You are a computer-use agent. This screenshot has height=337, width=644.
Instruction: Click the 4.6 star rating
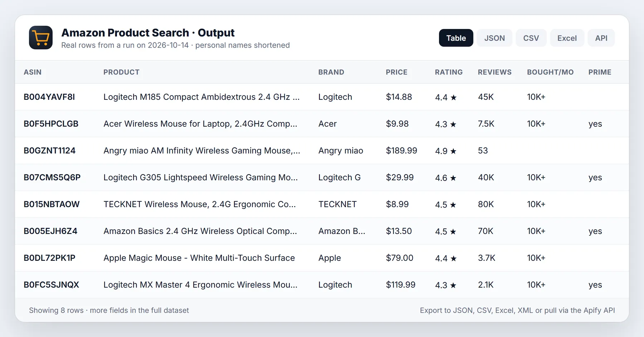click(x=446, y=178)
